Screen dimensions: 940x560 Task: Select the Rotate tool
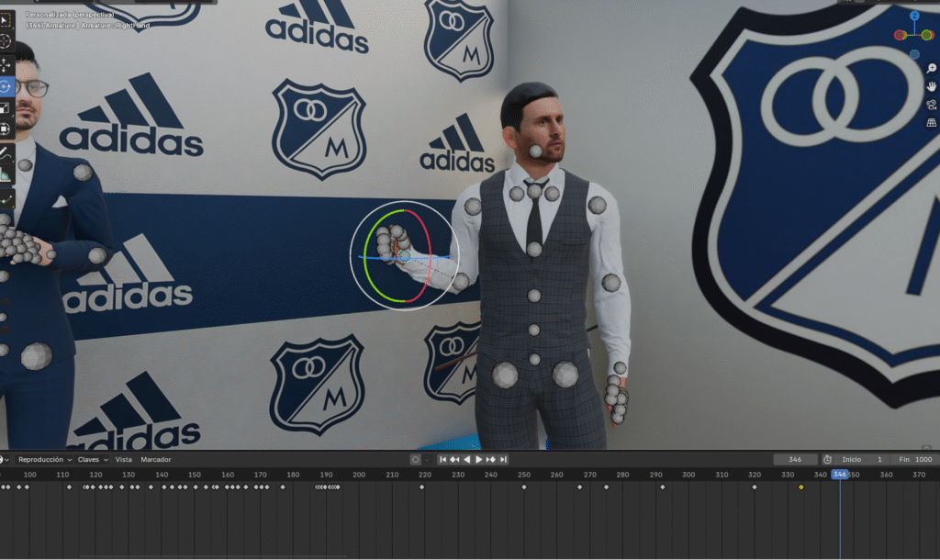tap(6, 86)
